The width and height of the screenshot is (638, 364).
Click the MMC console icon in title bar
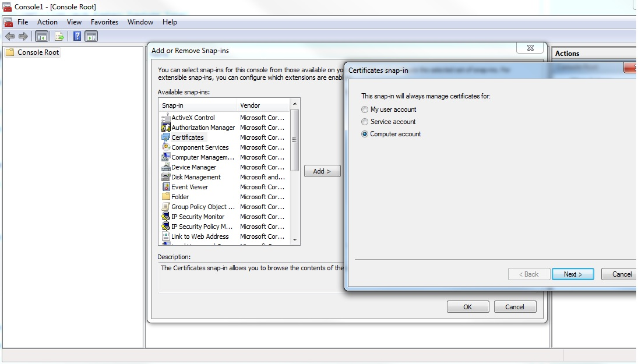point(7,7)
